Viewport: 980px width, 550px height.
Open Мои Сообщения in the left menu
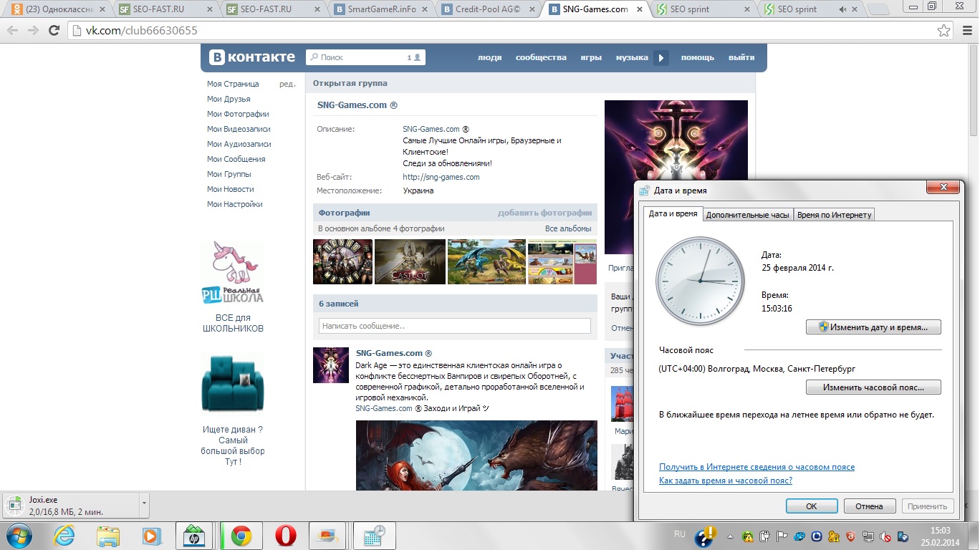click(x=236, y=159)
